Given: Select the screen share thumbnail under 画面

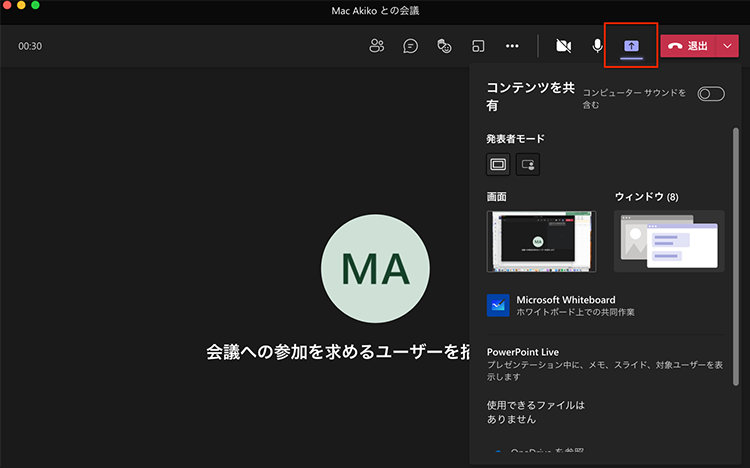Looking at the screenshot, I should 541,241.
